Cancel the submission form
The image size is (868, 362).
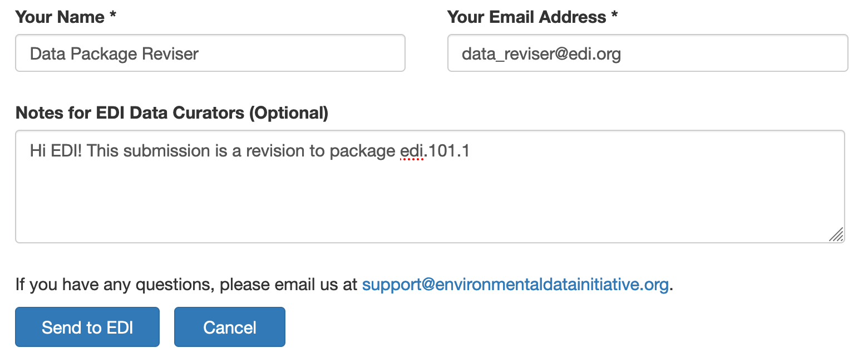(230, 327)
